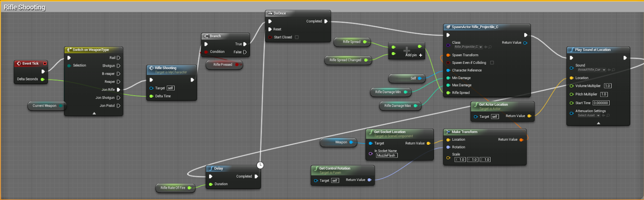Viewport: 644px width, 200px height.
Task: Select the Rifle Damage Max variable node
Action: click(x=400, y=106)
